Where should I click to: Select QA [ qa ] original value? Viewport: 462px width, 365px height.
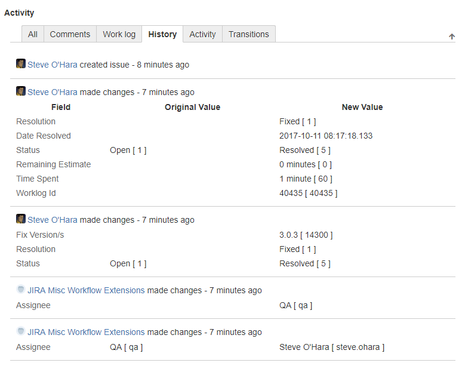click(x=126, y=347)
